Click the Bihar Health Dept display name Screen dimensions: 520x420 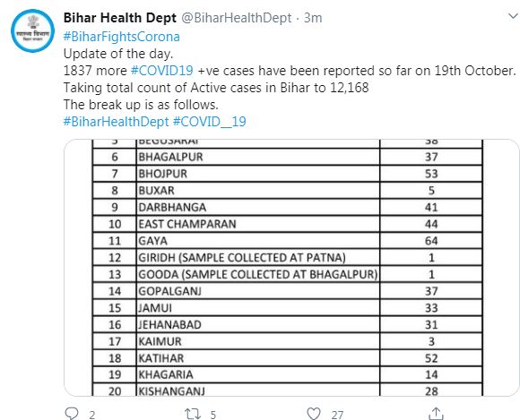[x=120, y=18]
